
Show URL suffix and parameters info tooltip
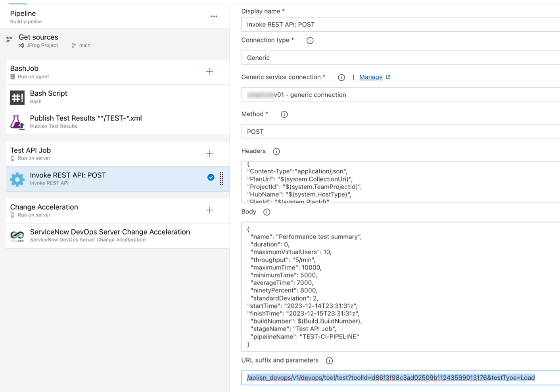pyautogui.click(x=329, y=361)
